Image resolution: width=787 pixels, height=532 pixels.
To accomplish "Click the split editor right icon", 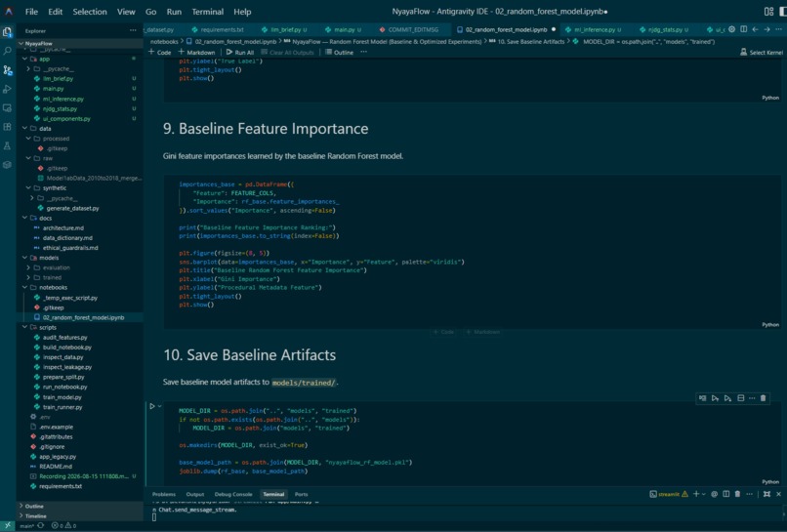I will pyautogui.click(x=743, y=29).
